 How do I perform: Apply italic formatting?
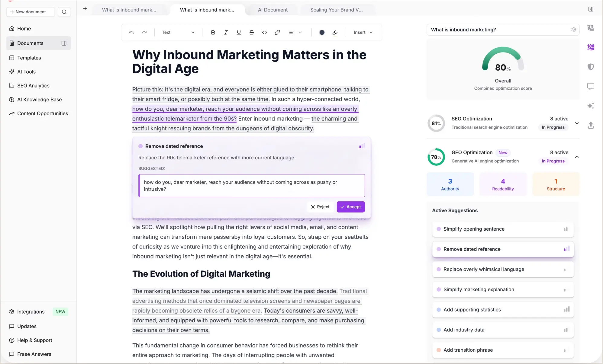pyautogui.click(x=226, y=32)
